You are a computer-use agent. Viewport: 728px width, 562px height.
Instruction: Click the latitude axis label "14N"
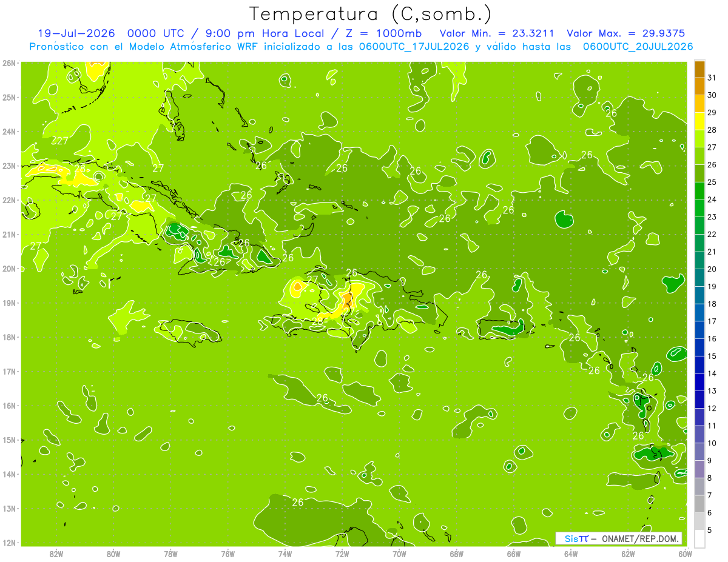pyautogui.click(x=9, y=474)
